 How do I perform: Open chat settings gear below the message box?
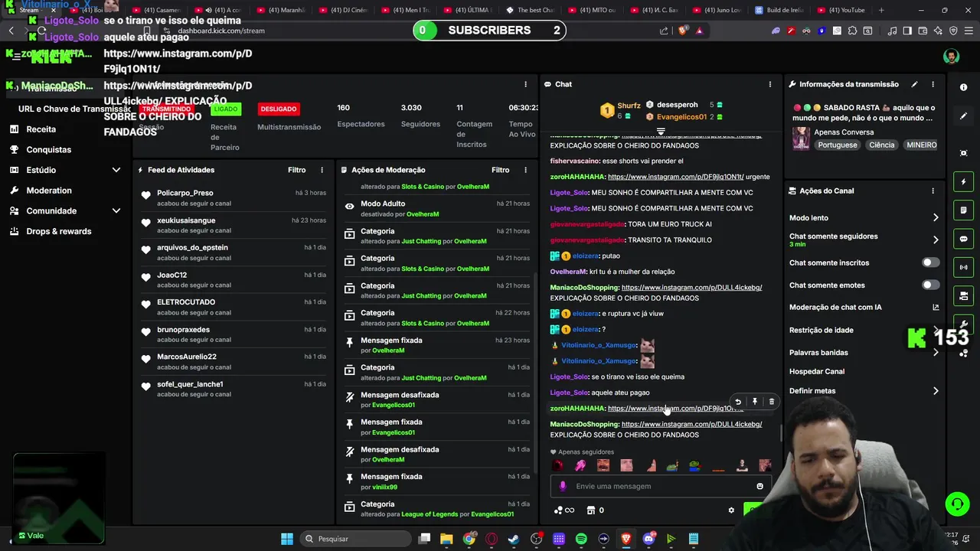tap(731, 510)
